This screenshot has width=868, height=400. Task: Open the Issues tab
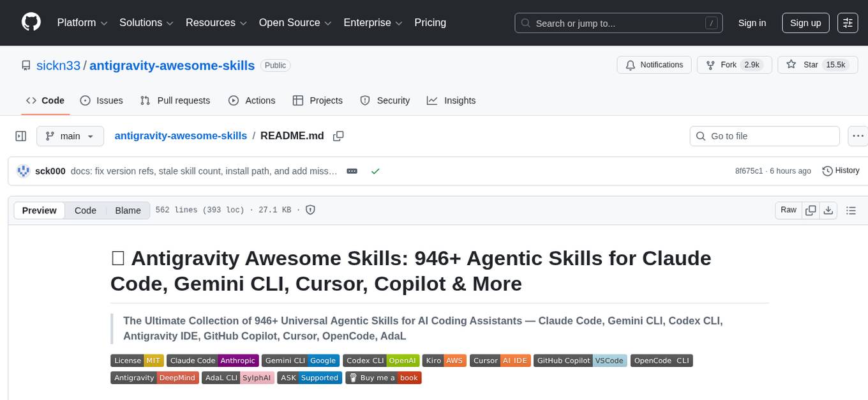click(x=101, y=100)
